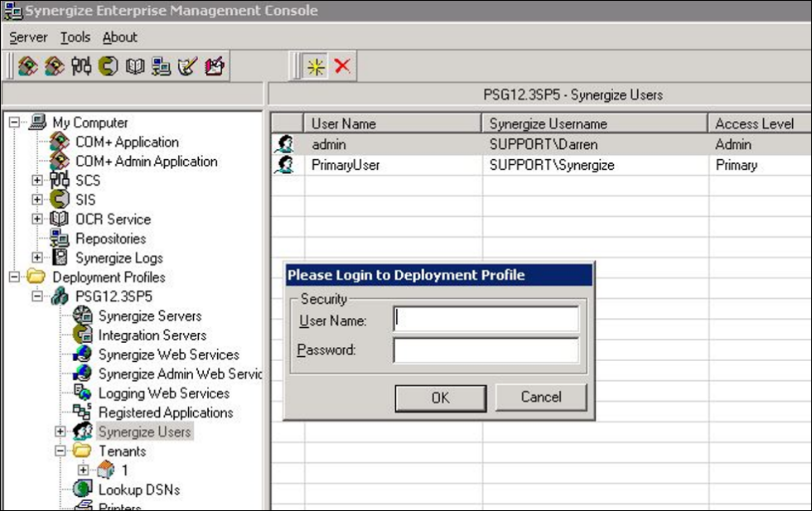Select Logging Web Services in the tree

[x=164, y=393]
